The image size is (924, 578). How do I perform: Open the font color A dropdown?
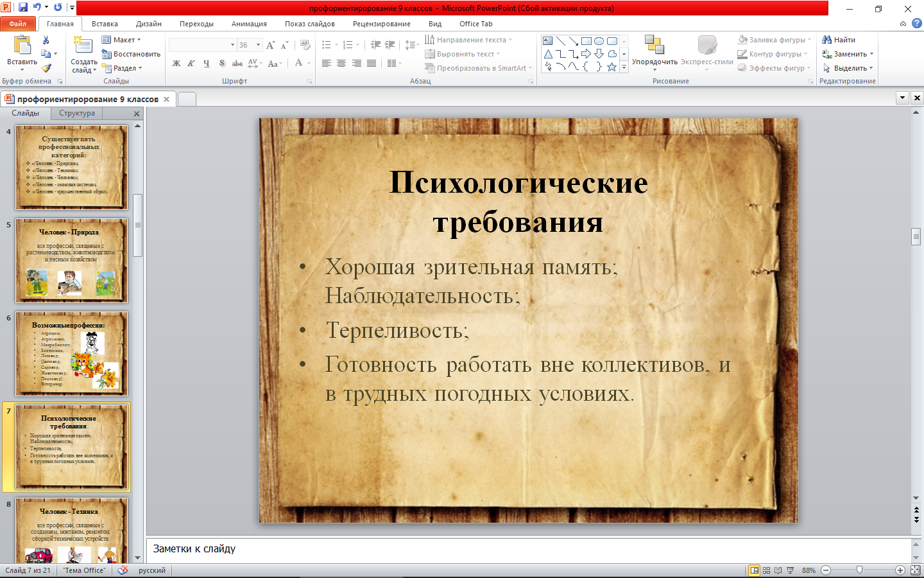tap(309, 63)
